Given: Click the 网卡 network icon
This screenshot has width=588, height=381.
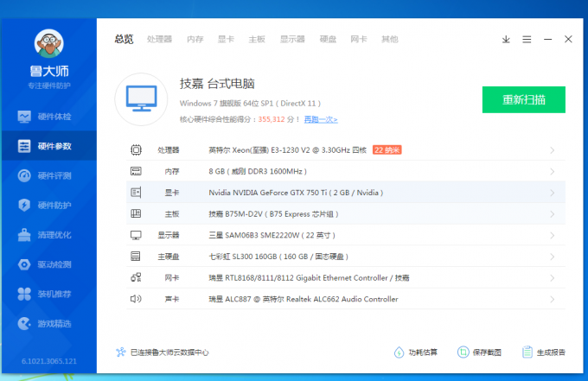Looking at the screenshot, I should pyautogui.click(x=136, y=277).
